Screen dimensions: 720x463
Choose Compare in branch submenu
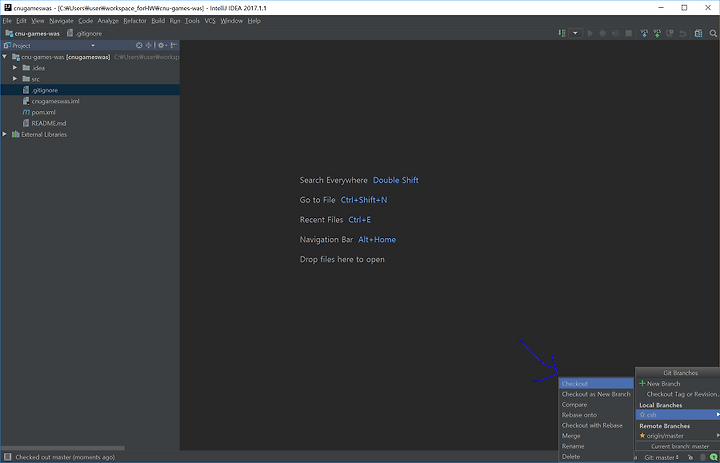click(x=596, y=405)
